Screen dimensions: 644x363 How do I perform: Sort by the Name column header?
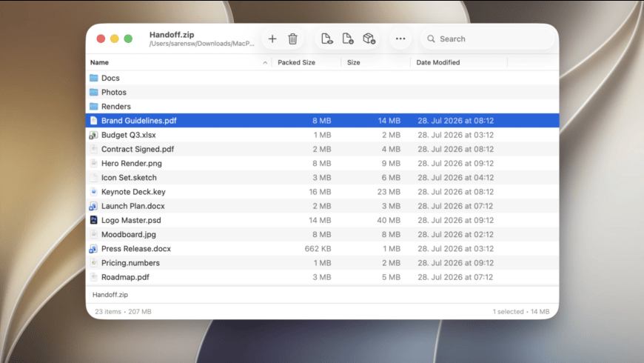(x=99, y=62)
